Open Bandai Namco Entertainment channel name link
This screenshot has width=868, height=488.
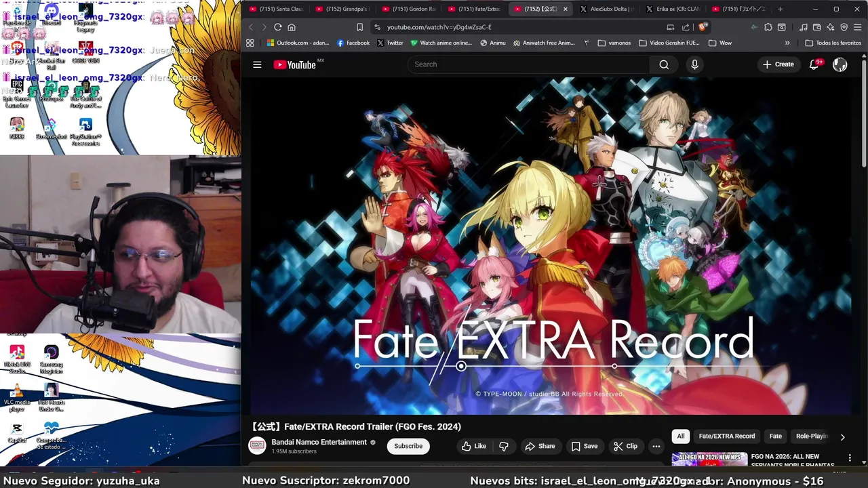tap(319, 442)
